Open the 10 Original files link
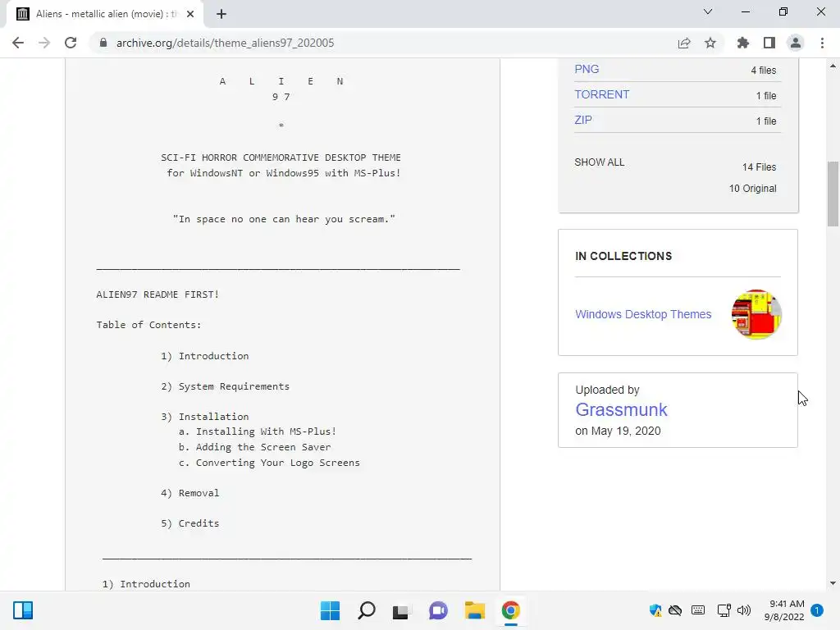 click(x=753, y=189)
